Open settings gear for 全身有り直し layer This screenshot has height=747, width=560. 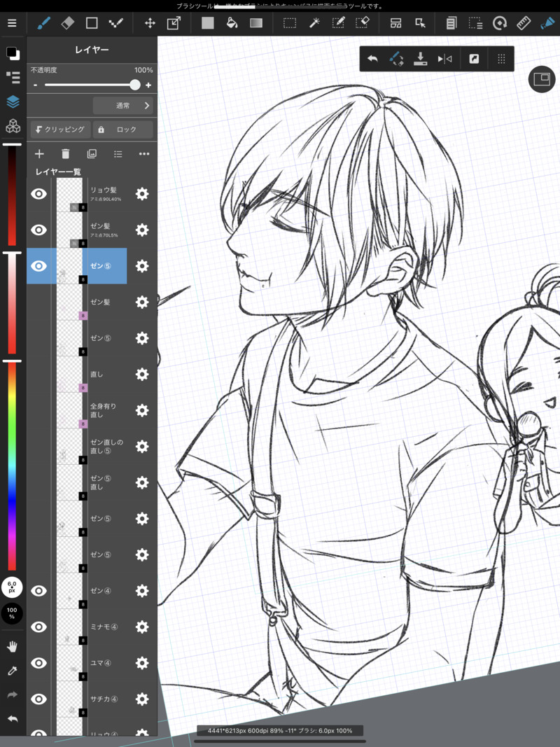pos(142,410)
